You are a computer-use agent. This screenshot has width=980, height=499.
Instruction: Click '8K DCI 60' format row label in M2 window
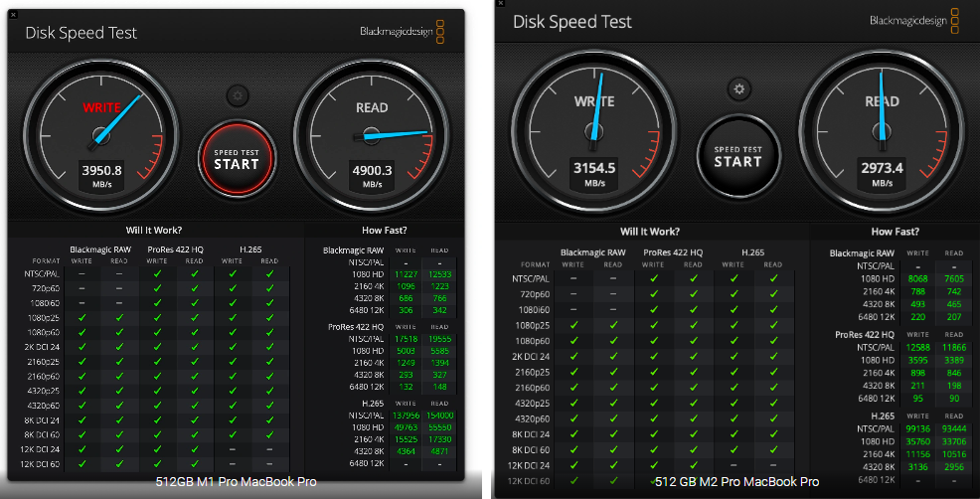click(531, 450)
